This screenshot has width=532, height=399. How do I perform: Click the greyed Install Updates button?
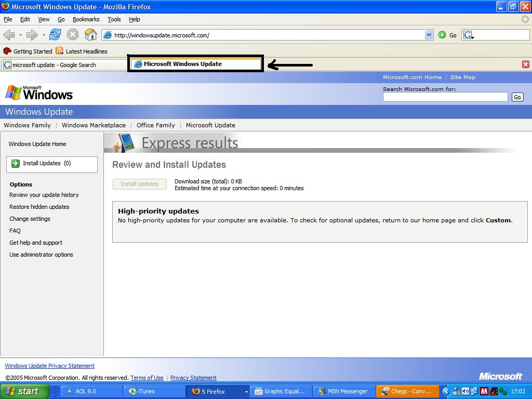click(x=139, y=184)
